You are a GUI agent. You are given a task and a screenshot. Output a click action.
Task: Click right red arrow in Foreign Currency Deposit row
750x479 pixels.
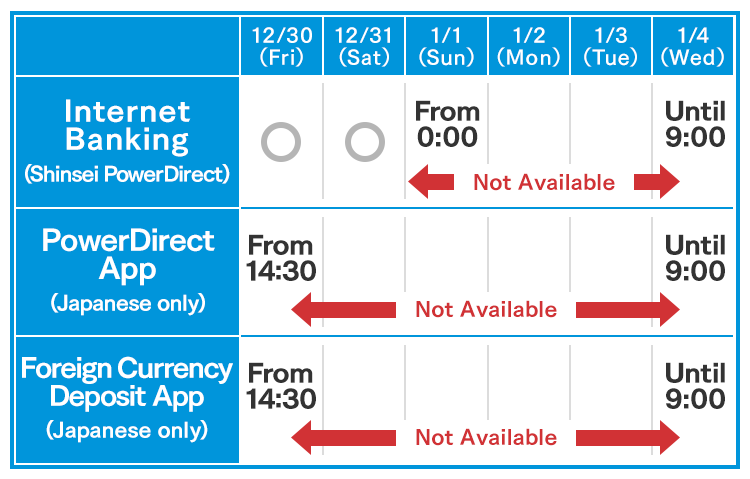click(626, 437)
